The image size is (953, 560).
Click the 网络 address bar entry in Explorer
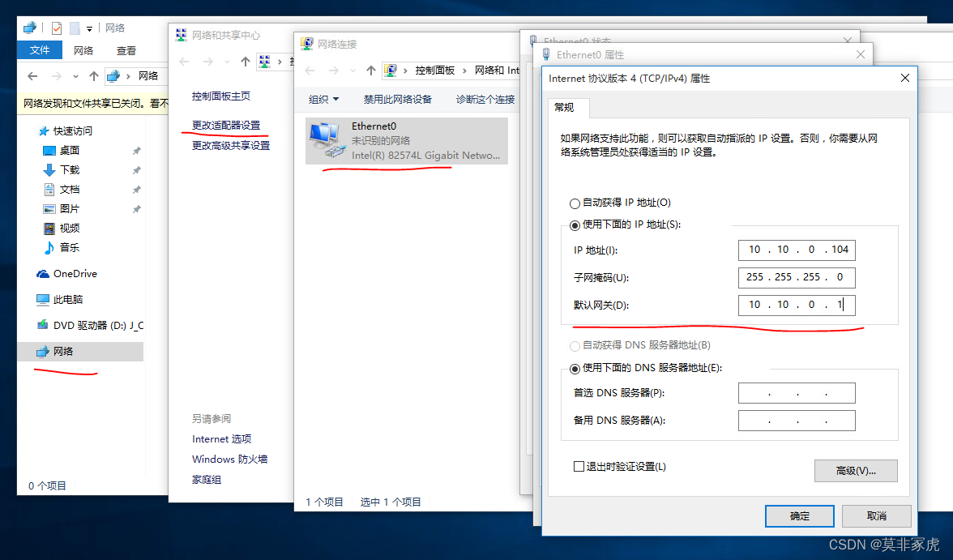point(148,76)
